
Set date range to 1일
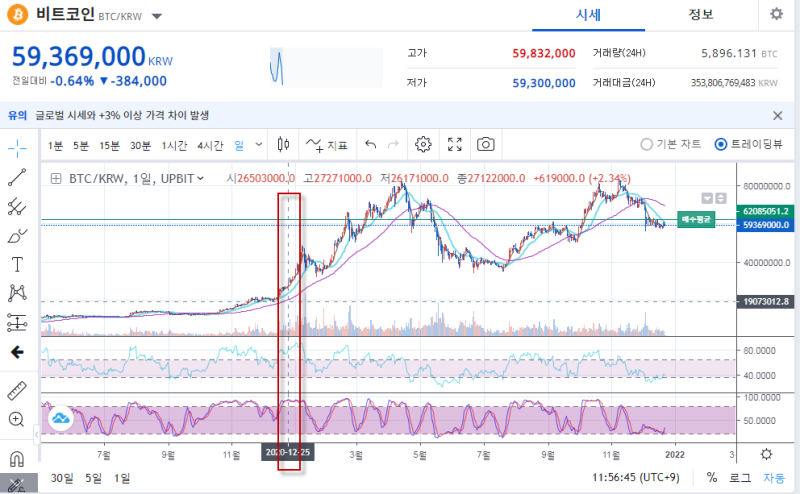pyautogui.click(x=121, y=478)
